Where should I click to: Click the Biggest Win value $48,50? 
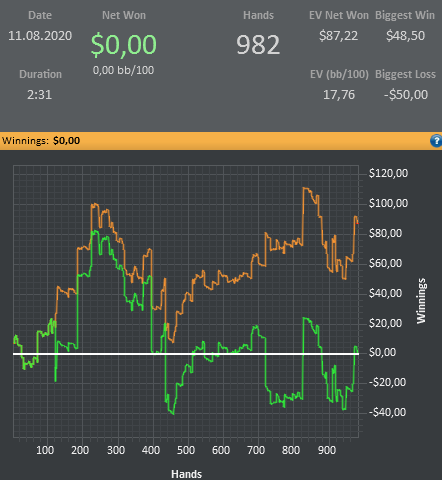click(x=405, y=36)
